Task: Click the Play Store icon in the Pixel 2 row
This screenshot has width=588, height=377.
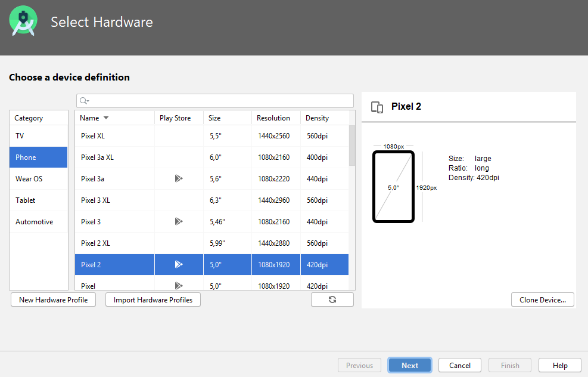Action: click(x=179, y=264)
